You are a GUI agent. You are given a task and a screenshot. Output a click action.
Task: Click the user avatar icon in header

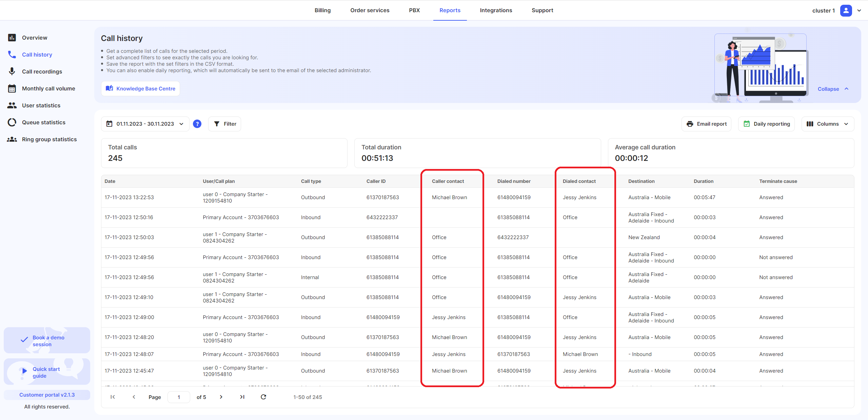[846, 10]
